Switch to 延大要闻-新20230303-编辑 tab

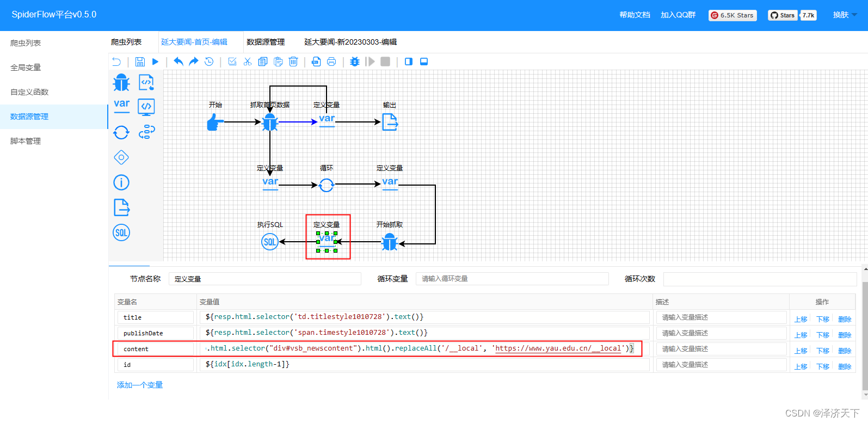pyautogui.click(x=350, y=42)
